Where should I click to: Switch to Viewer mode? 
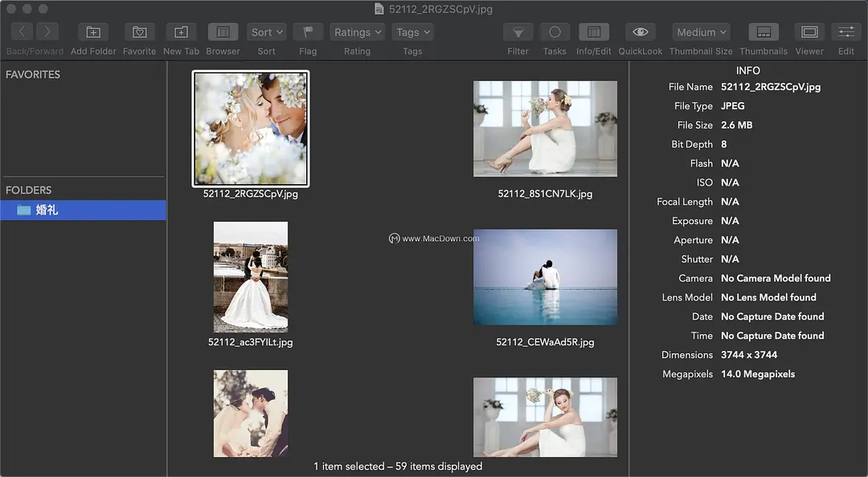pyautogui.click(x=809, y=32)
